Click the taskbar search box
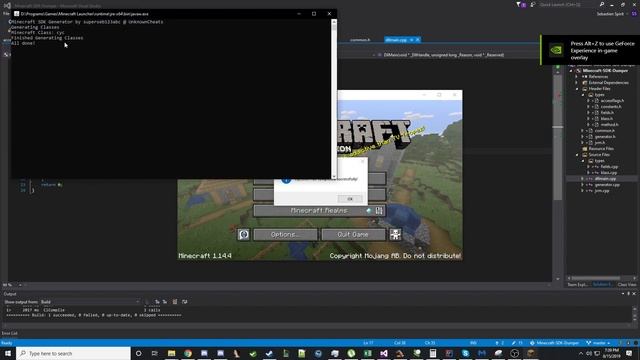 point(73,353)
